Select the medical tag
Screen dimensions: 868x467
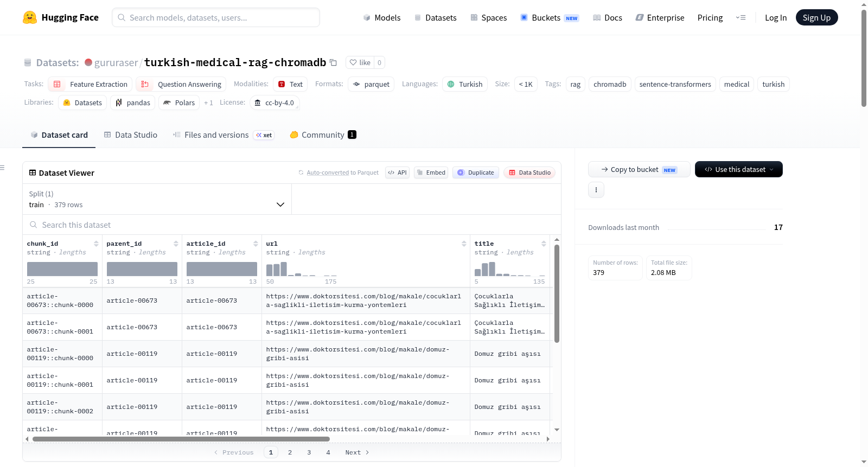[737, 84]
